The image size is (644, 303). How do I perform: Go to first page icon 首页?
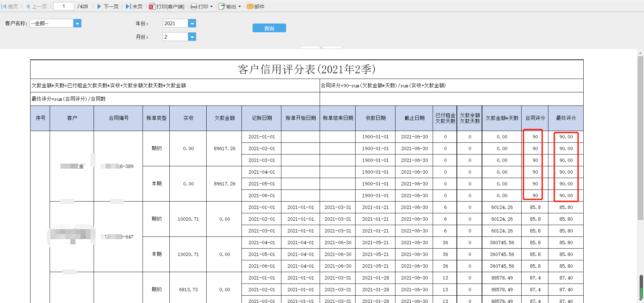[4, 6]
